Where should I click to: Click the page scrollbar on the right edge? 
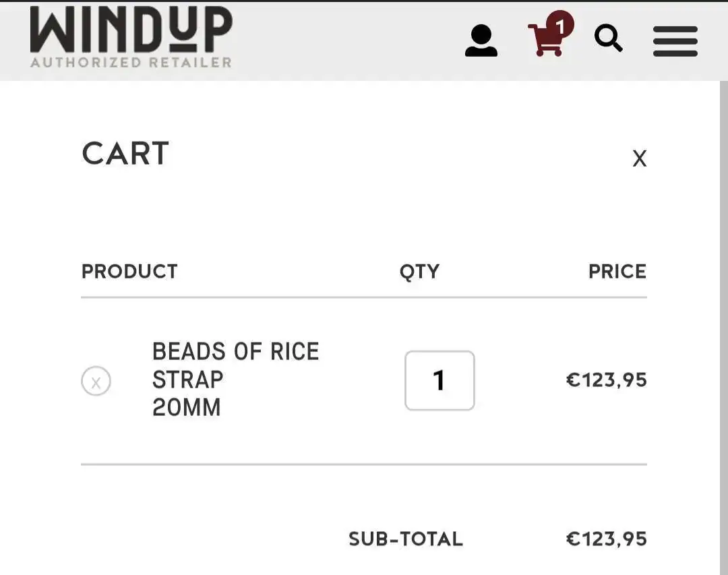click(723, 324)
